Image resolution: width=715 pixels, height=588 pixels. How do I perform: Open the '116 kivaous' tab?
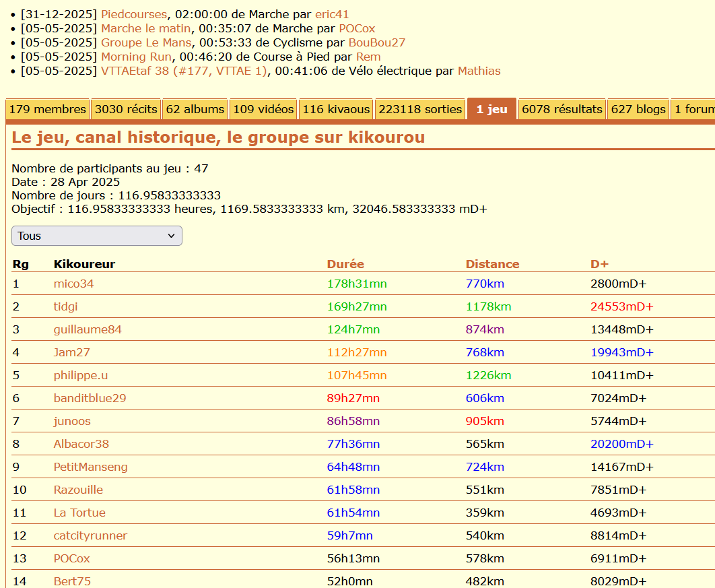[336, 109]
